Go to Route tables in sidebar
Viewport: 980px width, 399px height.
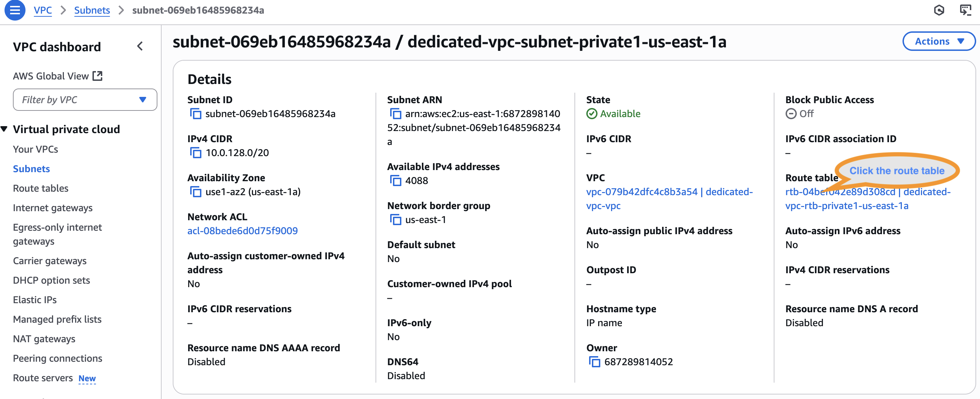click(41, 188)
